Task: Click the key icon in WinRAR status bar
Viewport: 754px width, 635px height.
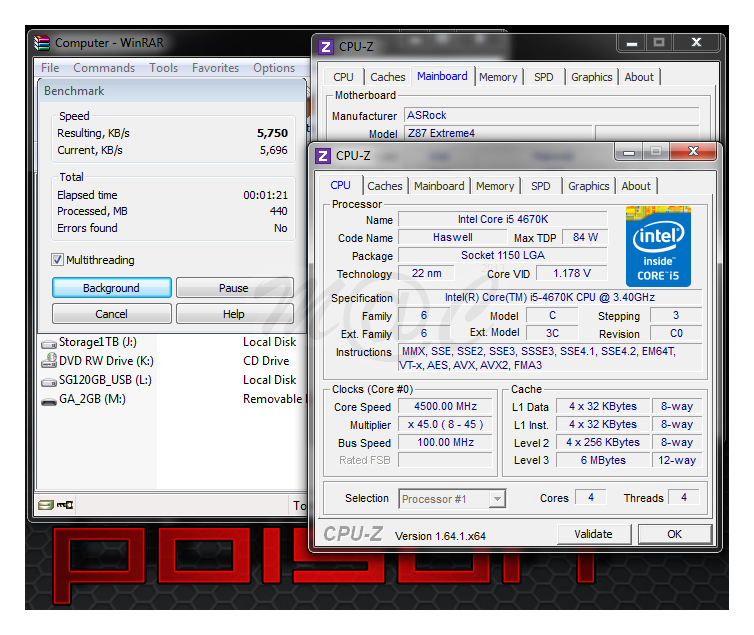Action: tap(65, 505)
